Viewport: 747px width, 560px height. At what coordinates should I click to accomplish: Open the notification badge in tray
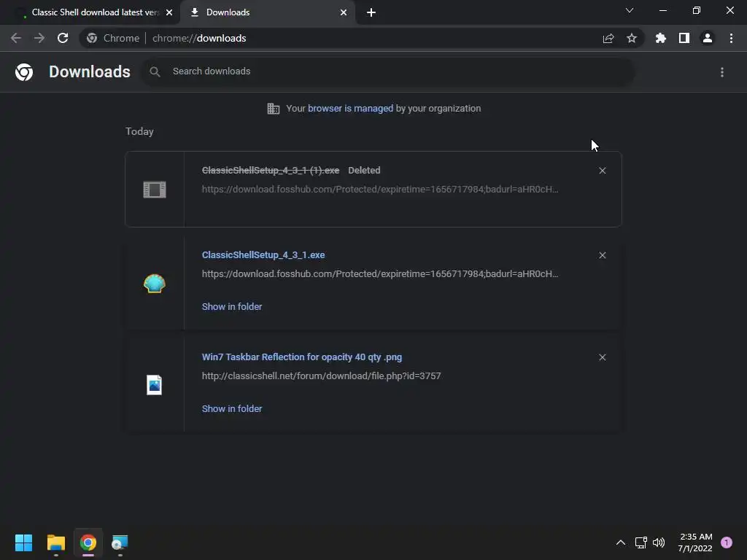pos(727,542)
